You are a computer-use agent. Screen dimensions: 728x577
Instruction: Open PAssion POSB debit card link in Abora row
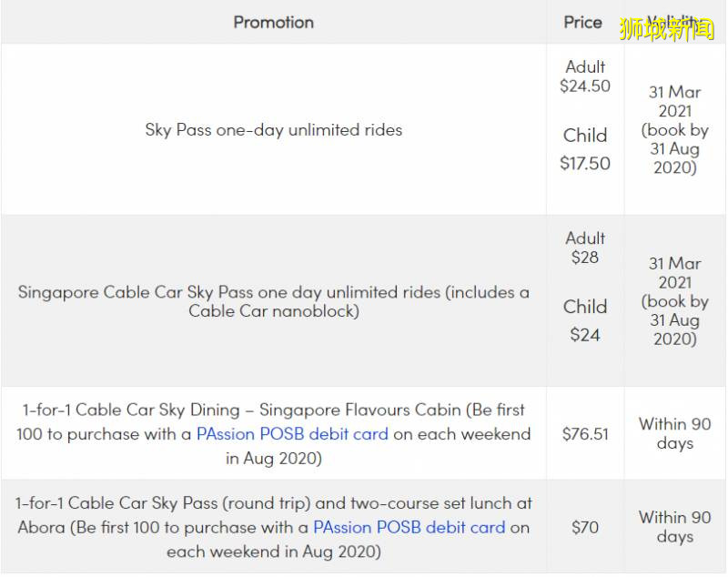pyautogui.click(x=409, y=527)
